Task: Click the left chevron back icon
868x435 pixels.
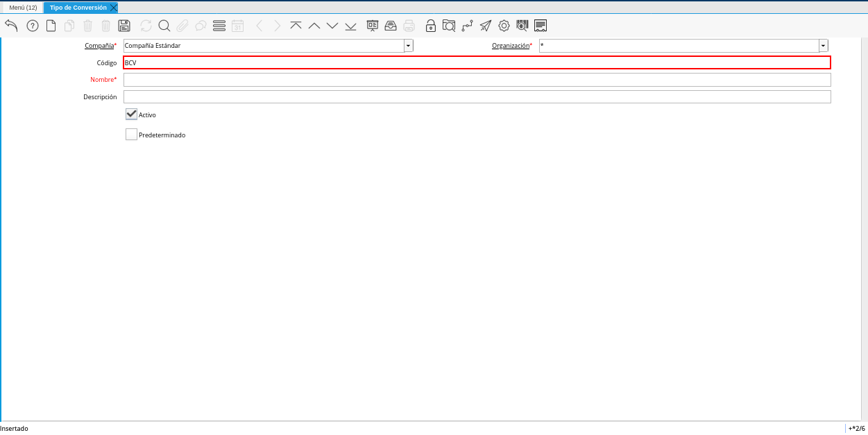Action: (259, 26)
